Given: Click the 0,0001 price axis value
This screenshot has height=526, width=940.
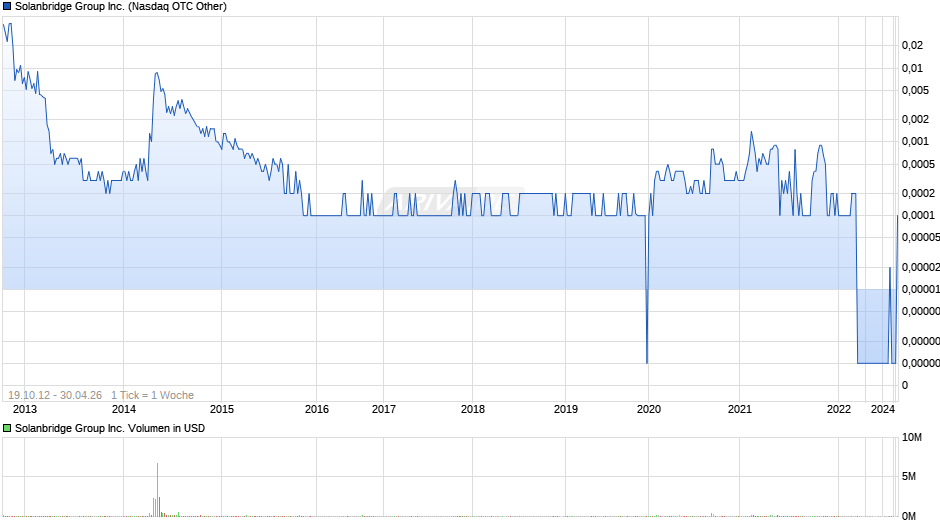Looking at the screenshot, I should (x=918, y=215).
